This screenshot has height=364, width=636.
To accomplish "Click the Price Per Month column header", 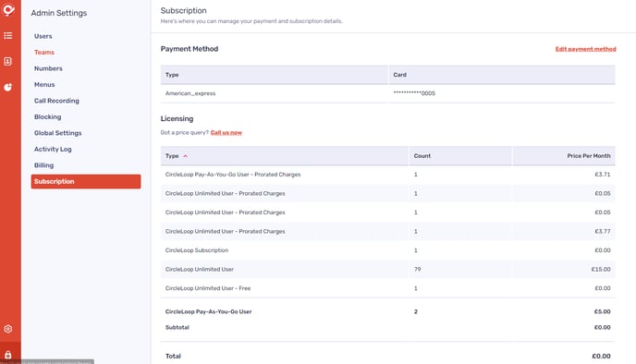I will coord(589,155).
